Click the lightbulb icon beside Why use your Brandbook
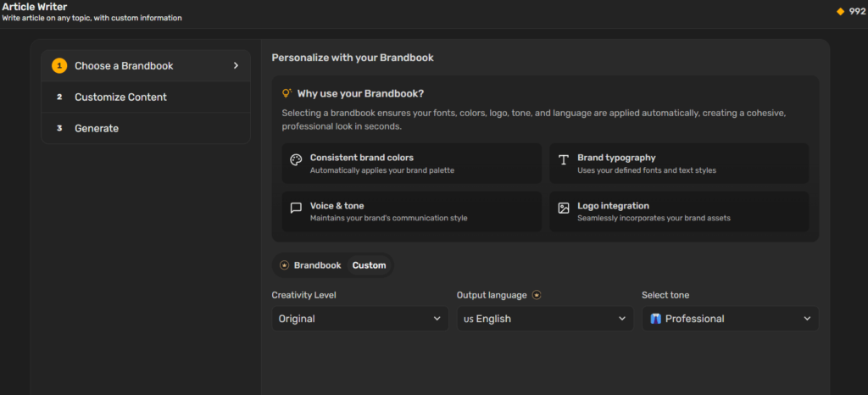The image size is (868, 395). point(287,93)
